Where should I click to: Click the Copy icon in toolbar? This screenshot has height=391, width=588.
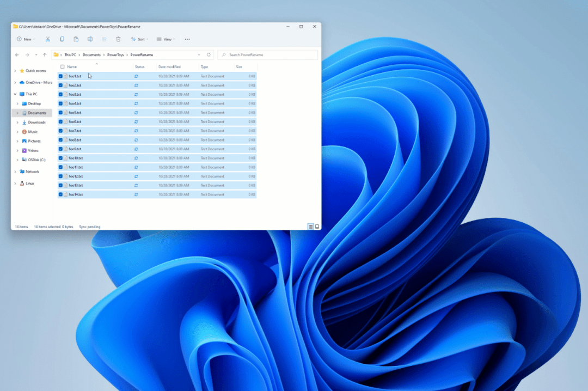pyautogui.click(x=62, y=39)
